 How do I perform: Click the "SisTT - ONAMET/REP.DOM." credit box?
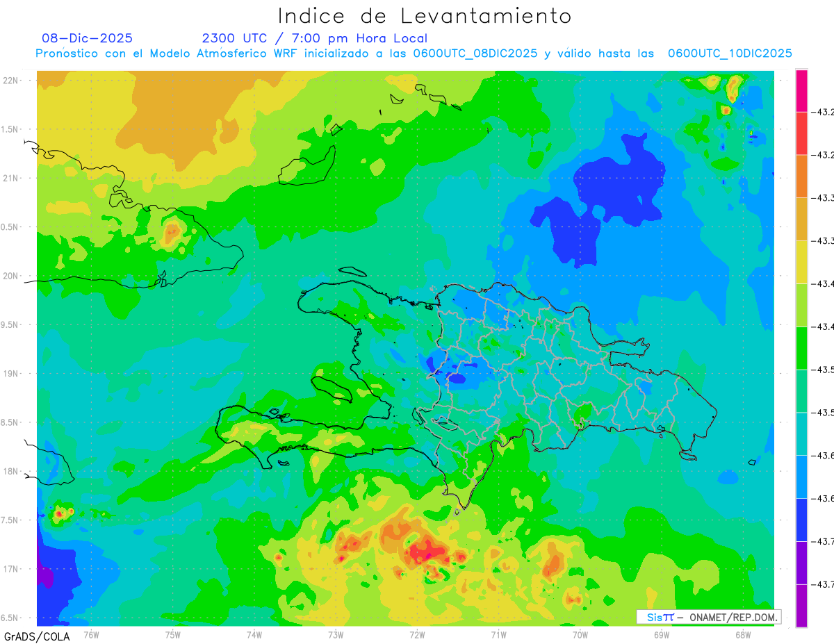pos(709,617)
